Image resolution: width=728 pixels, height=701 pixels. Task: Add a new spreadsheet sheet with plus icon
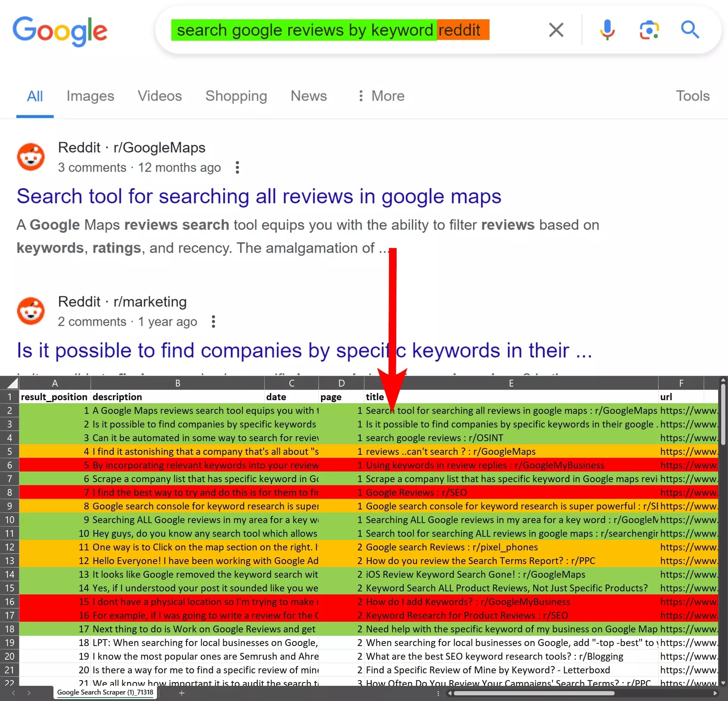pyautogui.click(x=182, y=692)
